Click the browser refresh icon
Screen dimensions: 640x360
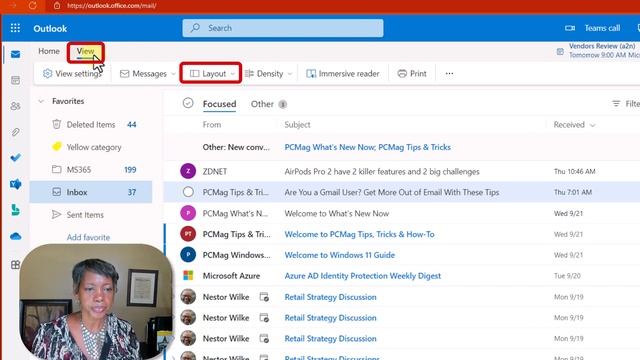(33, 5)
